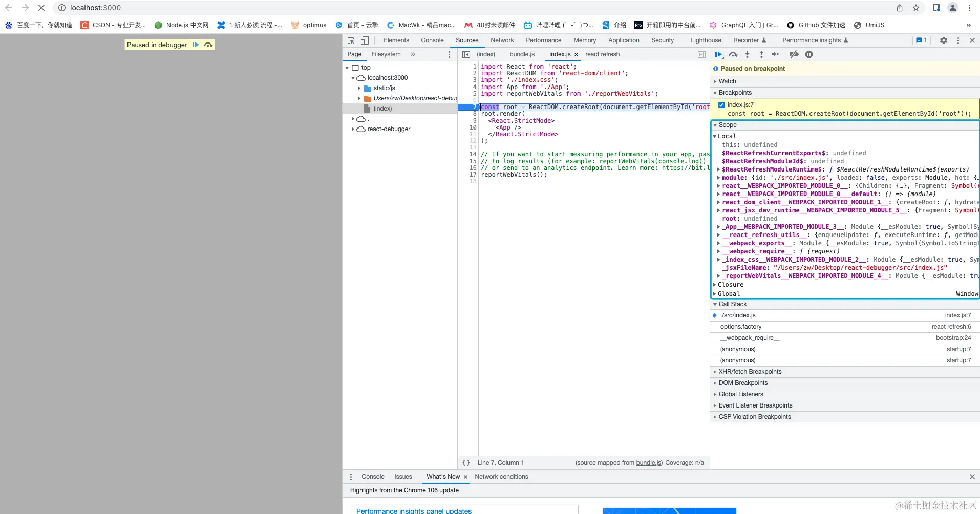The image size is (980, 514).
Task: Switch to the Network tab
Action: coord(502,40)
